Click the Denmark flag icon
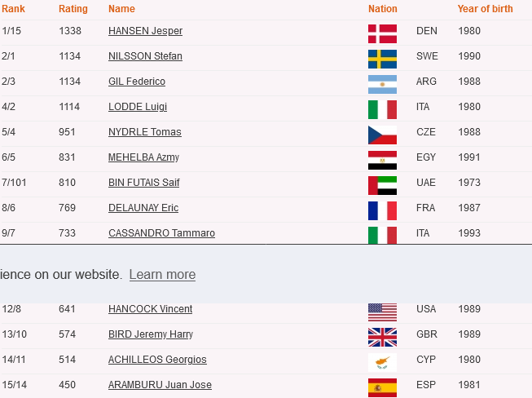This screenshot has height=398, width=532. click(x=382, y=34)
